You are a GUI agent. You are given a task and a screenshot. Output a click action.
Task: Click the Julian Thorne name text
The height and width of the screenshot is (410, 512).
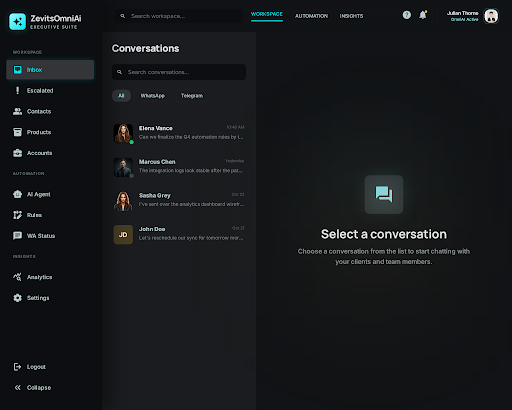(x=462, y=13)
